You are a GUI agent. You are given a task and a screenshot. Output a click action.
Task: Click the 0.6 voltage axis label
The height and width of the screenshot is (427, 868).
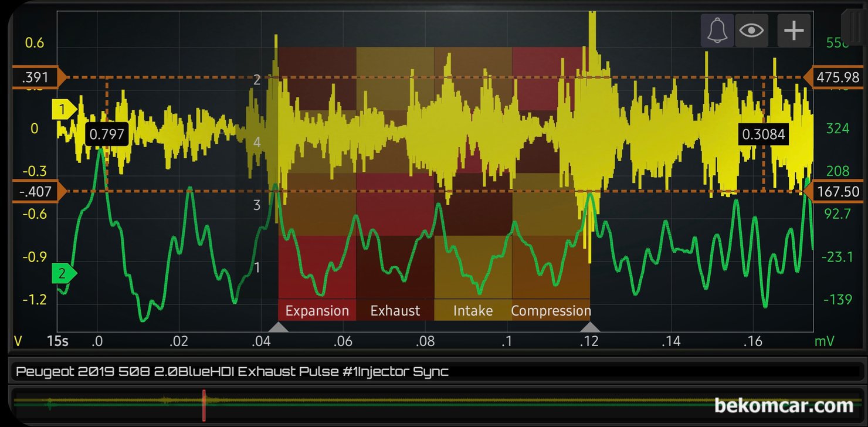35,43
